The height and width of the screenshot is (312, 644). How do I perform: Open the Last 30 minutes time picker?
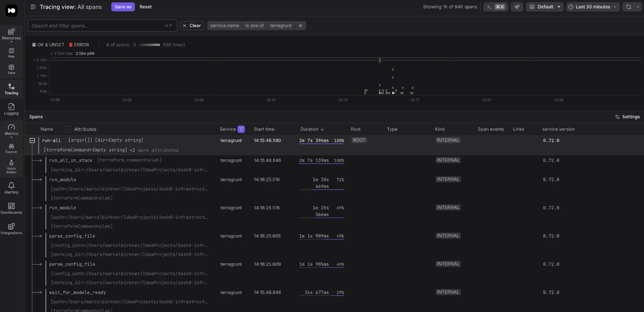coord(592,7)
